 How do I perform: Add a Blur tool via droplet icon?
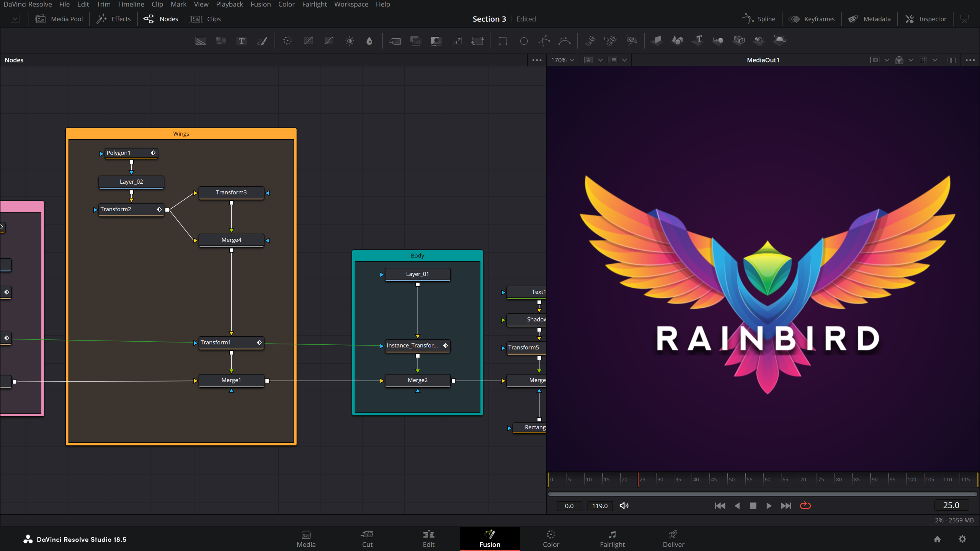pos(369,41)
